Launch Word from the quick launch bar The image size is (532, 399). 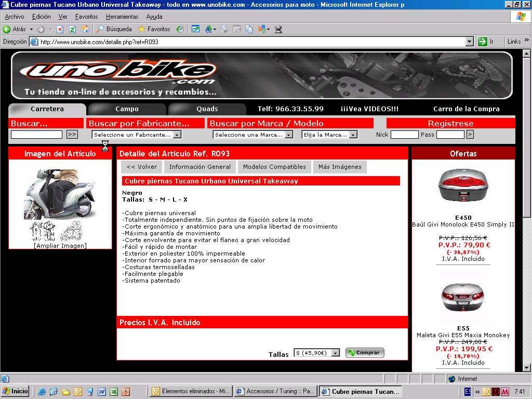(x=101, y=392)
